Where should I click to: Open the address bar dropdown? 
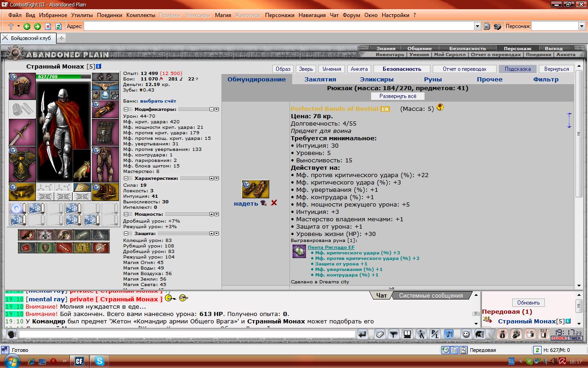tap(477, 27)
